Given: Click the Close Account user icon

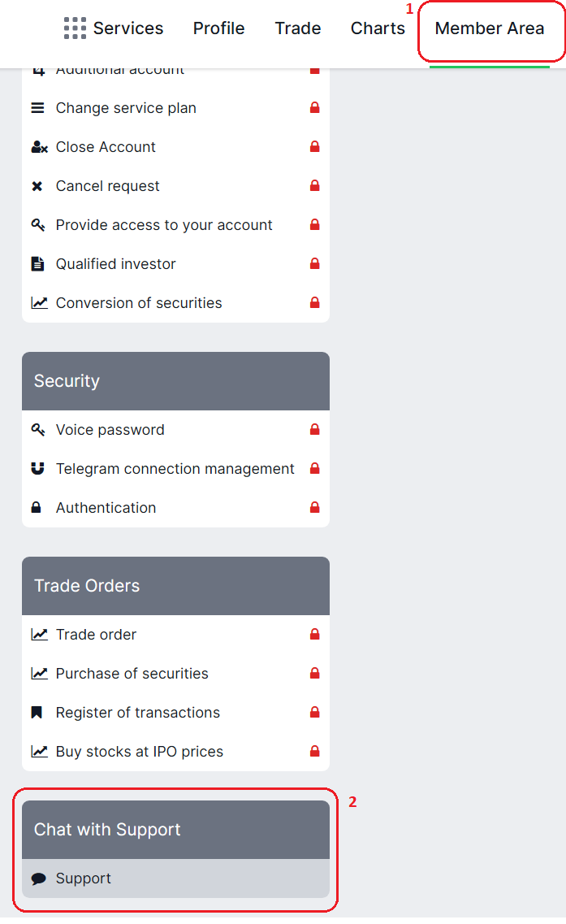Looking at the screenshot, I should tap(39, 147).
